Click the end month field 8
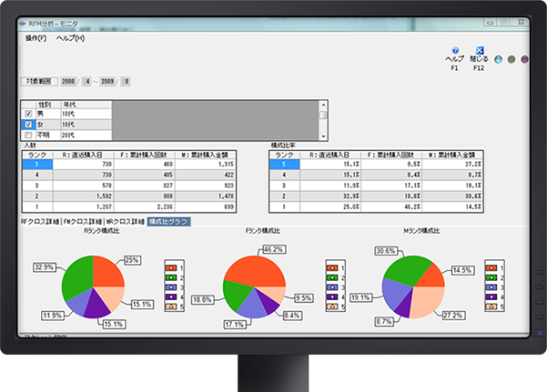The height and width of the screenshot is (392, 547). 127,81
